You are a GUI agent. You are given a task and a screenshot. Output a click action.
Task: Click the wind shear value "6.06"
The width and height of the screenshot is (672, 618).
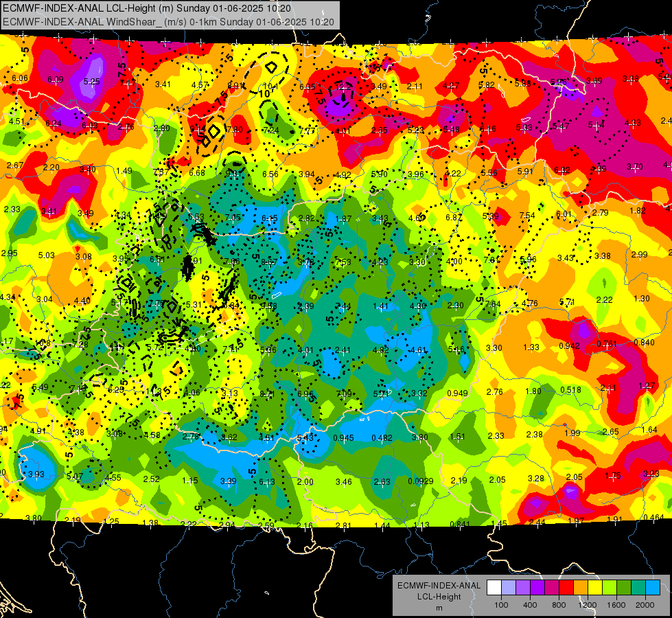(x=20, y=78)
